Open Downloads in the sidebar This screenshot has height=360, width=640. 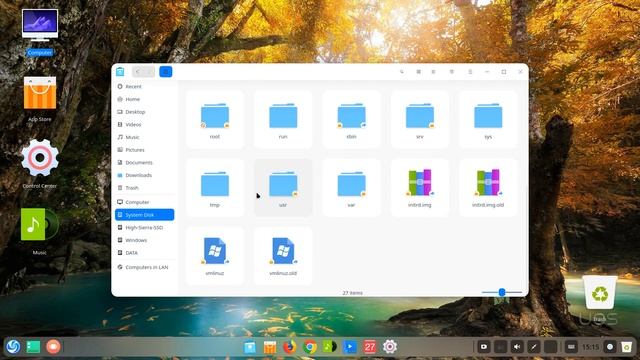click(144, 175)
